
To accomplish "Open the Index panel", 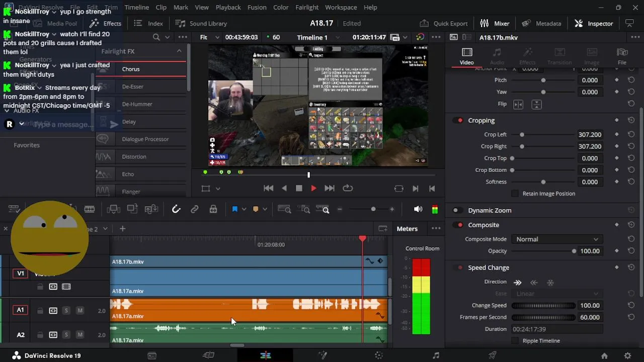I will pos(148,23).
